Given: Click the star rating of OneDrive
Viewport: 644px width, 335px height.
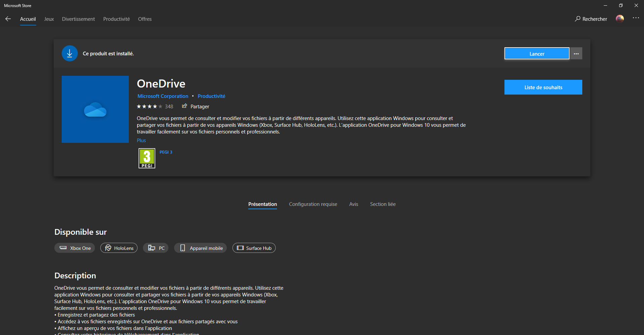Looking at the screenshot, I should [x=150, y=107].
